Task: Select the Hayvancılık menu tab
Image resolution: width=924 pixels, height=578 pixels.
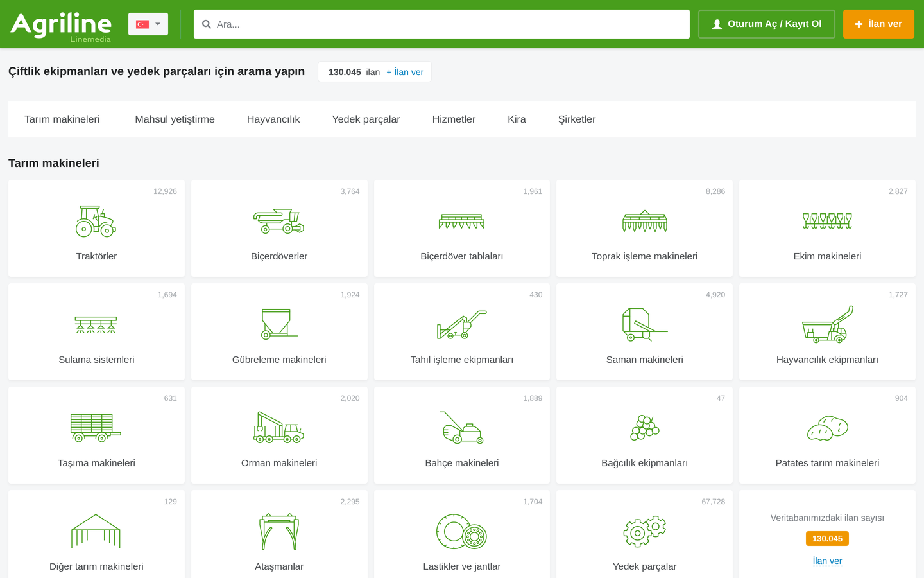Action: 273,119
